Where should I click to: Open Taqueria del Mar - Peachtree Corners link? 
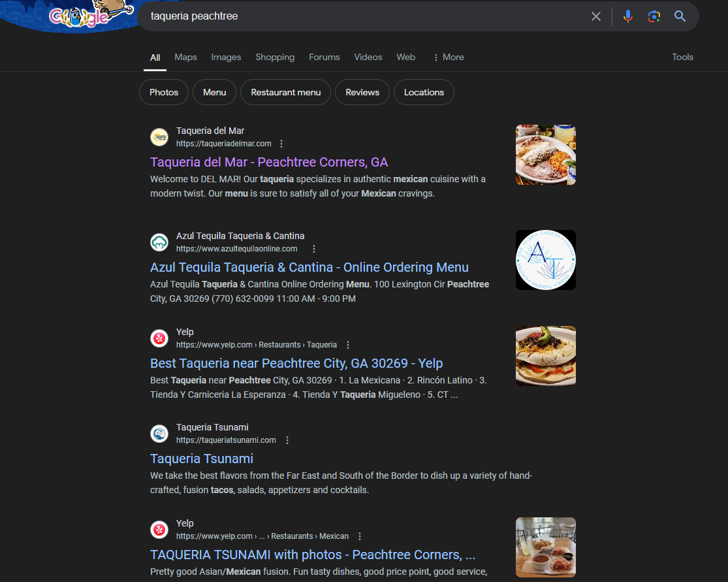click(269, 162)
